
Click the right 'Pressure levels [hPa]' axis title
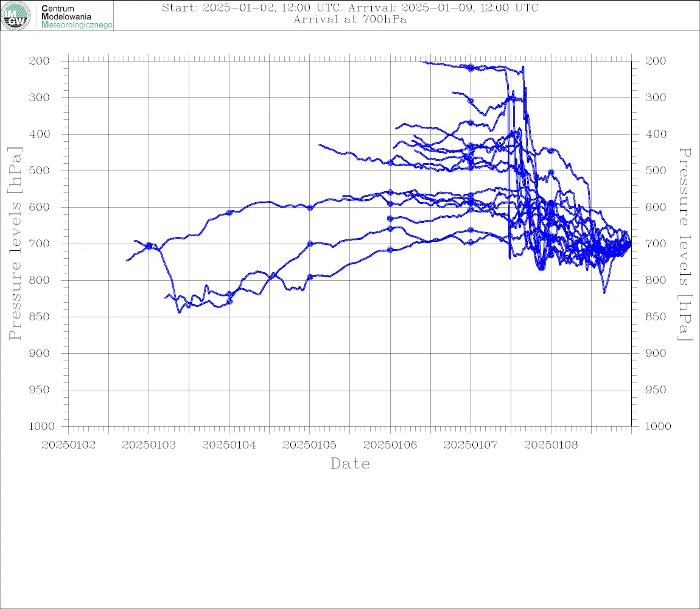pos(685,244)
